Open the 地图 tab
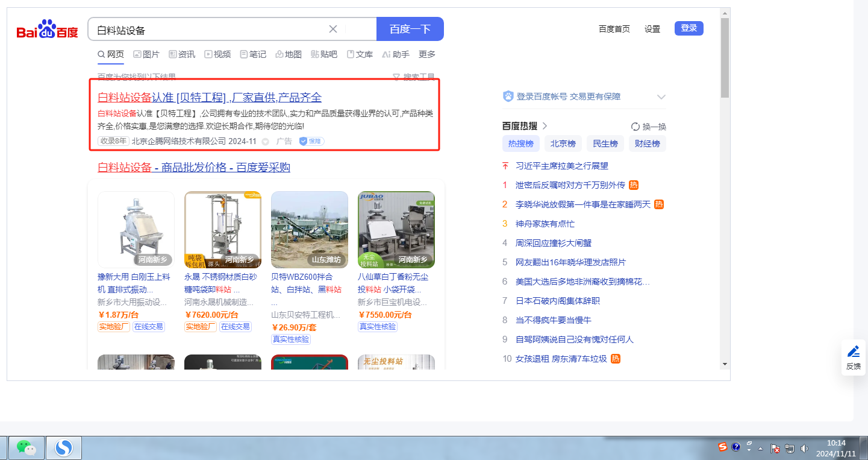This screenshot has height=460, width=868. 289,54
